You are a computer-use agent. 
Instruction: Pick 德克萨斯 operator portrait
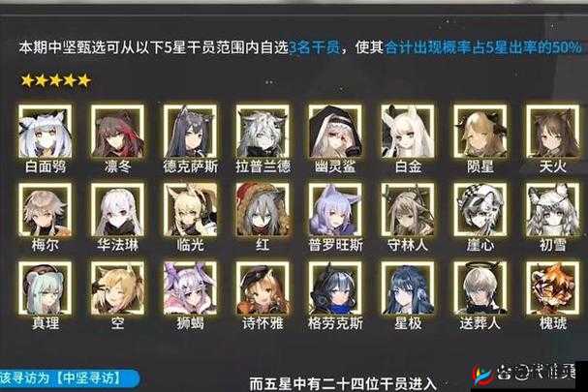190,132
